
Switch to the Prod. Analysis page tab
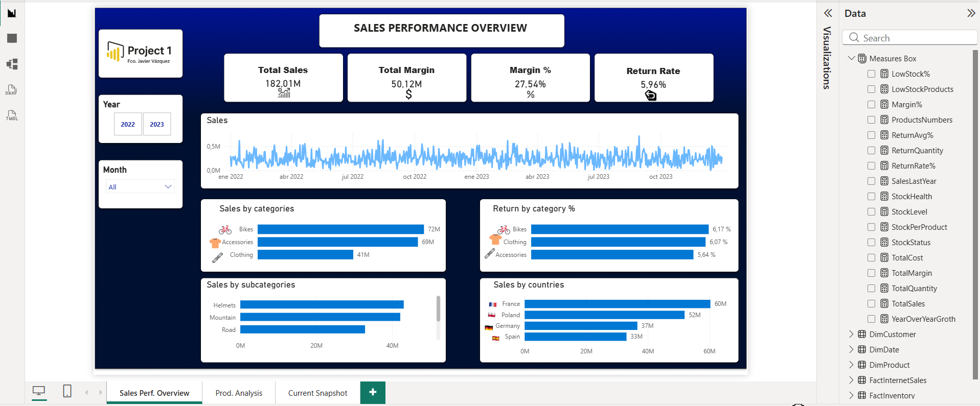pyautogui.click(x=239, y=393)
